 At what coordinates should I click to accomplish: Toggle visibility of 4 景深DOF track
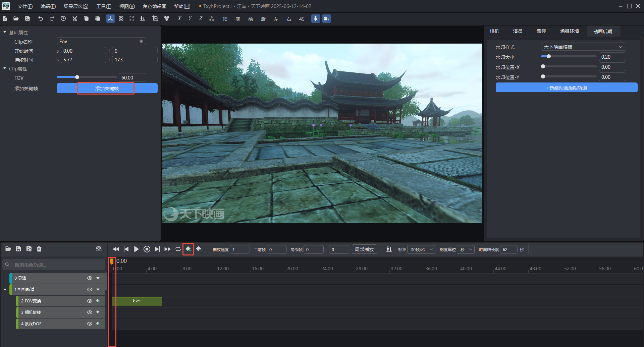pyautogui.click(x=90, y=324)
